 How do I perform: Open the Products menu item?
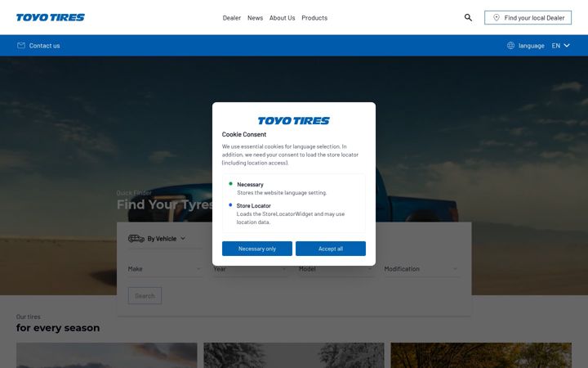pos(314,18)
